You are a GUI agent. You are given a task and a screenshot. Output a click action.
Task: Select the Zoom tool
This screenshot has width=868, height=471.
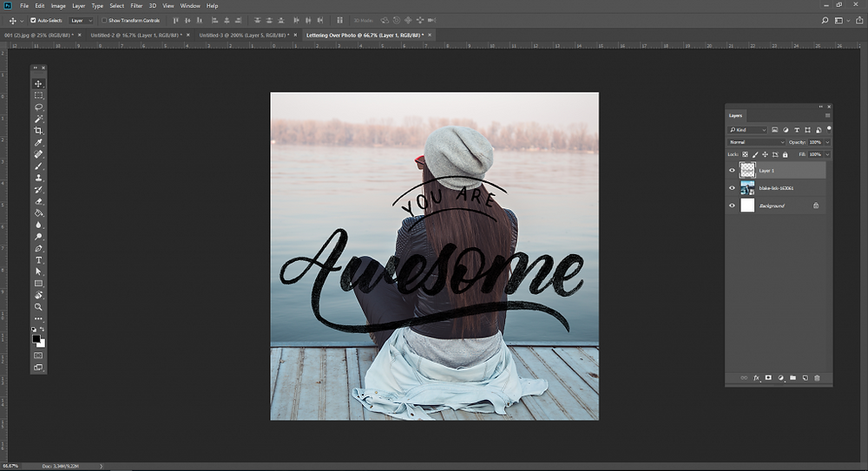[x=38, y=306]
